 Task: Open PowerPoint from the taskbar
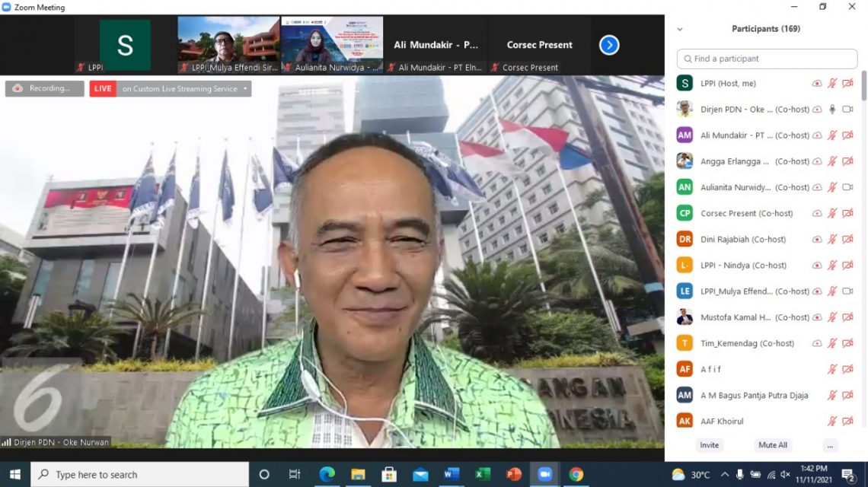click(x=514, y=473)
